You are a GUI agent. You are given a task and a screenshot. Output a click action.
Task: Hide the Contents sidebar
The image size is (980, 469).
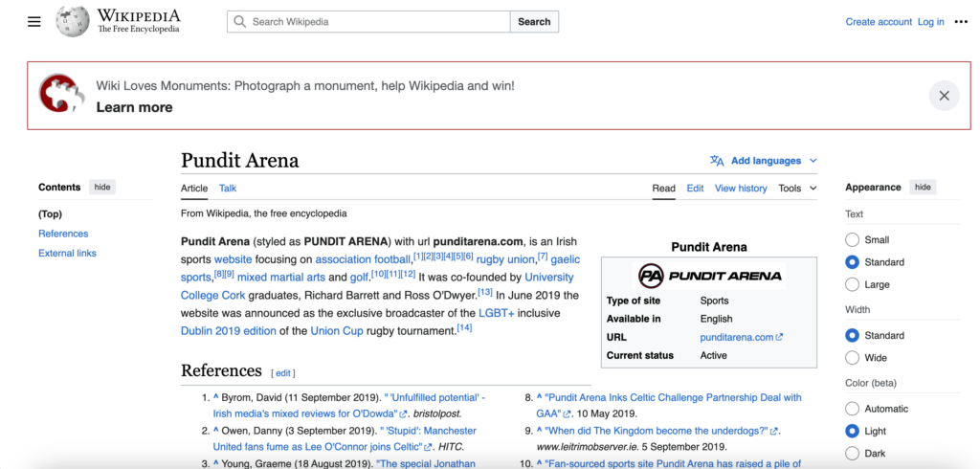[x=101, y=187]
